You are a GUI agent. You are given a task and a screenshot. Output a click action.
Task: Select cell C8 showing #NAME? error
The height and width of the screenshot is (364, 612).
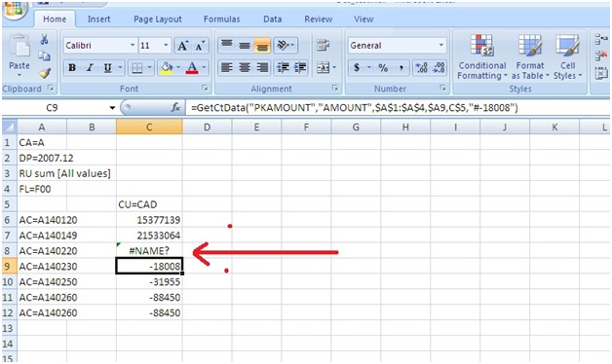[149, 250]
